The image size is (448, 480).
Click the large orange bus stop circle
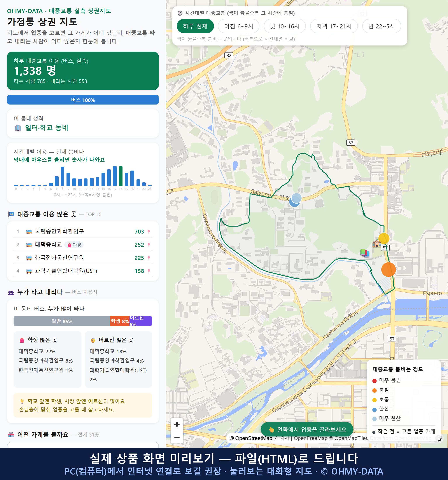coord(388,269)
